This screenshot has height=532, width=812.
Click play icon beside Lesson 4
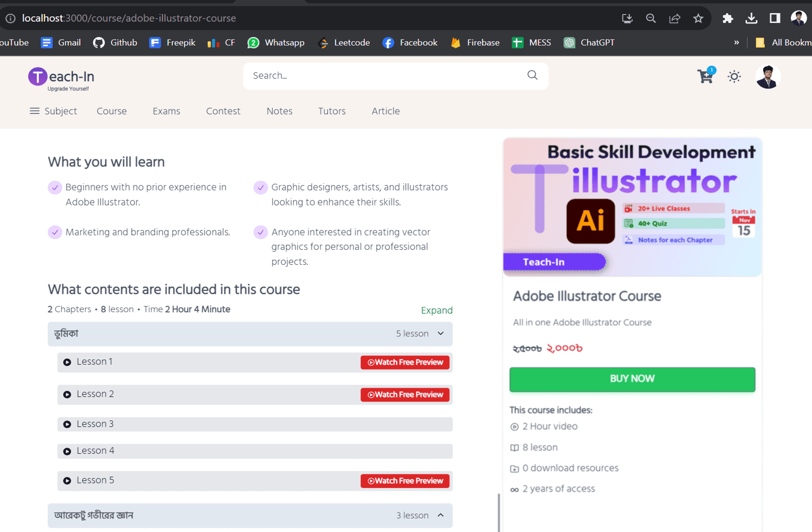coord(67,451)
